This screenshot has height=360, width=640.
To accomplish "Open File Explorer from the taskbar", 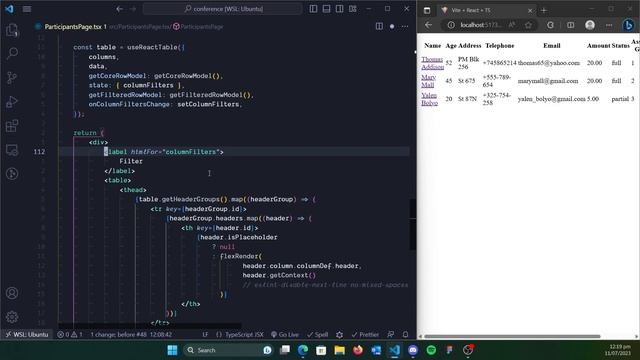I will click(340, 350).
